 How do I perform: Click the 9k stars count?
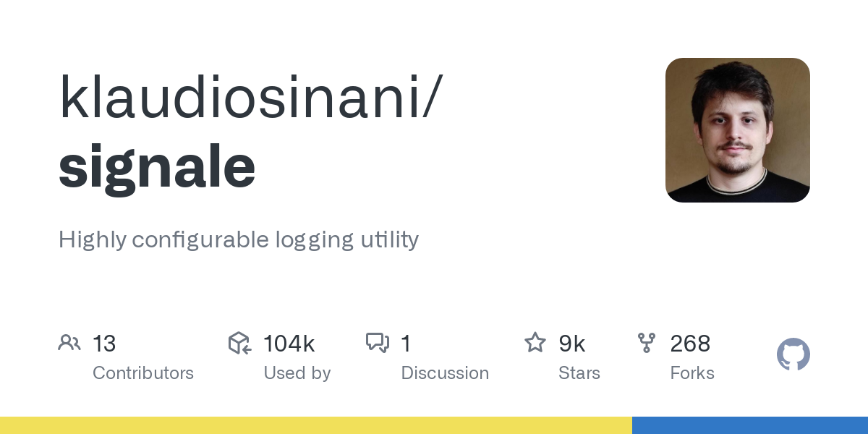pos(572,344)
